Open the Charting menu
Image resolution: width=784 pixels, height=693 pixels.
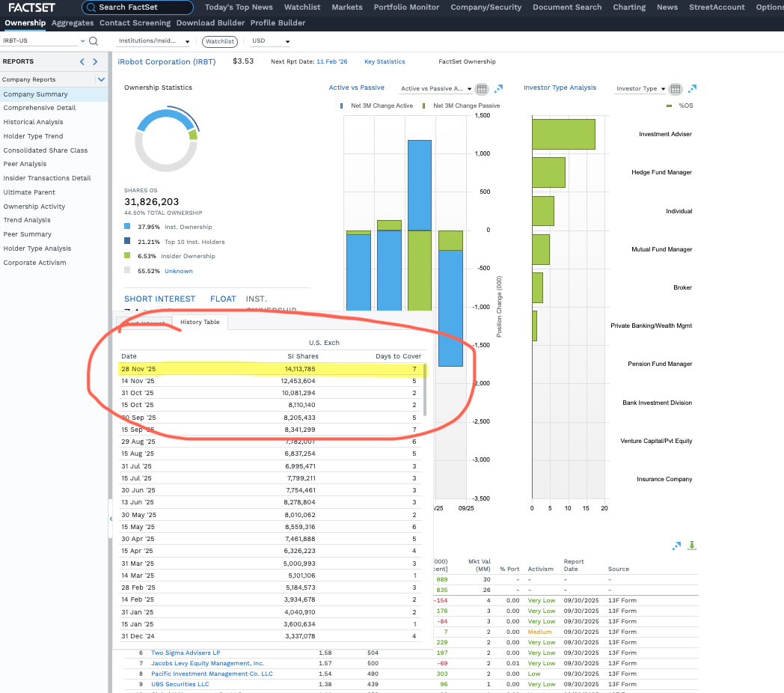629,7
